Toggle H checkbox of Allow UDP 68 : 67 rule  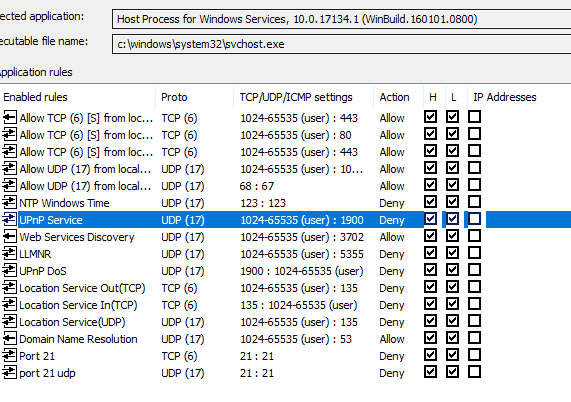pos(430,185)
